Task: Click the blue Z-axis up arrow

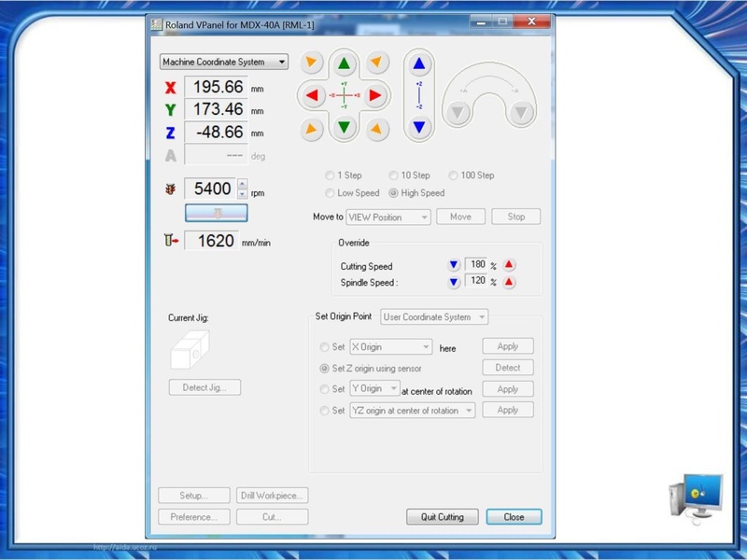Action: (419, 64)
